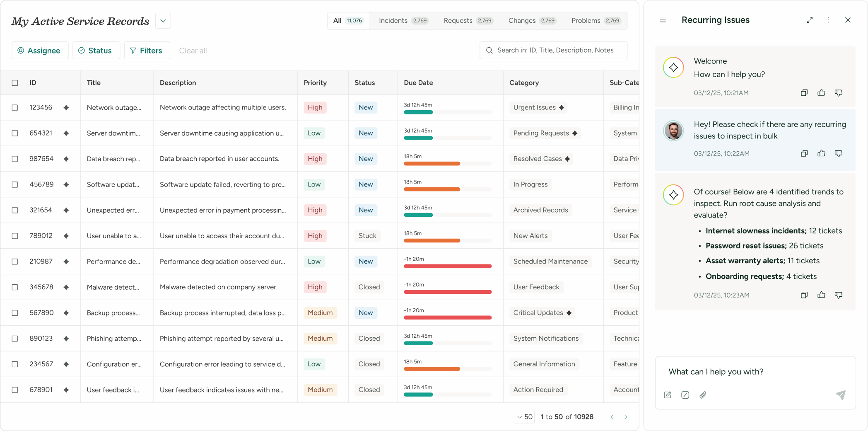Image resolution: width=868 pixels, height=431 pixels.
Task: Open the Assignee filter dropdown
Action: click(40, 51)
